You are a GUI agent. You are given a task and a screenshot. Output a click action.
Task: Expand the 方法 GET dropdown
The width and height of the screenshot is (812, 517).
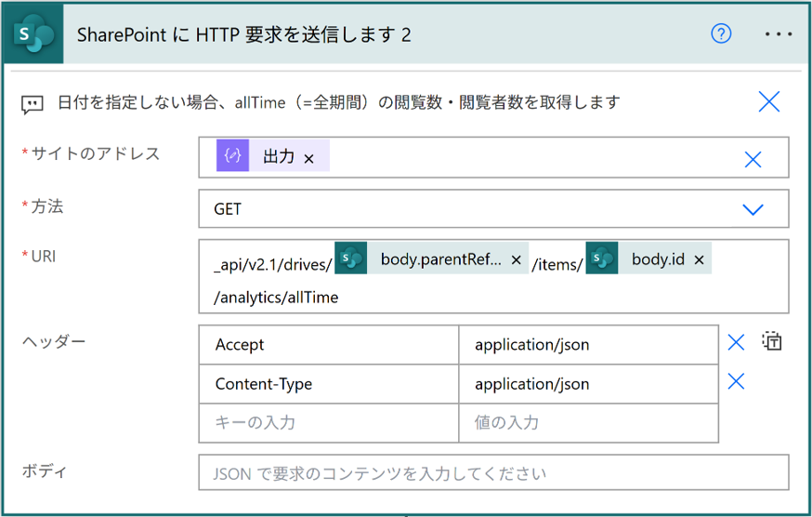pos(753,209)
